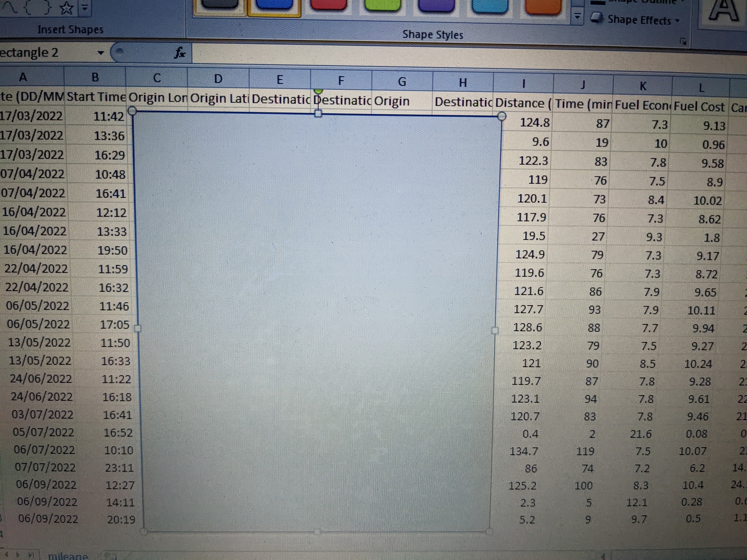Click the top-right resize handle of rectangle

coord(502,116)
